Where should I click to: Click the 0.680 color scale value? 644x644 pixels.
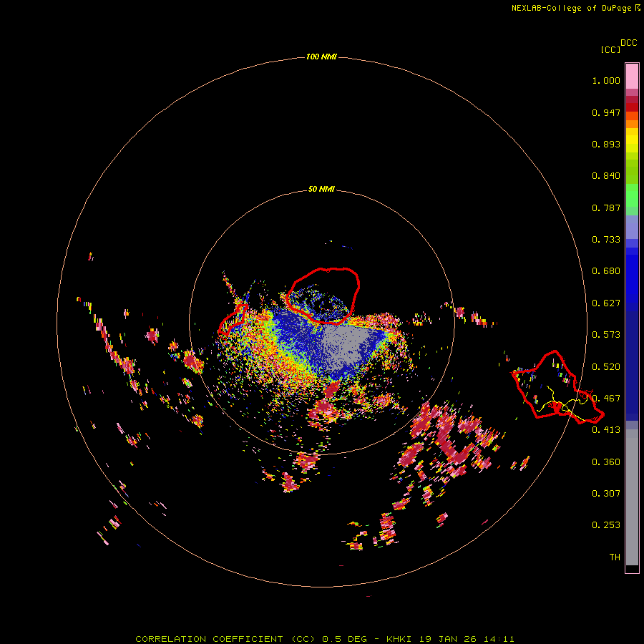click(606, 271)
